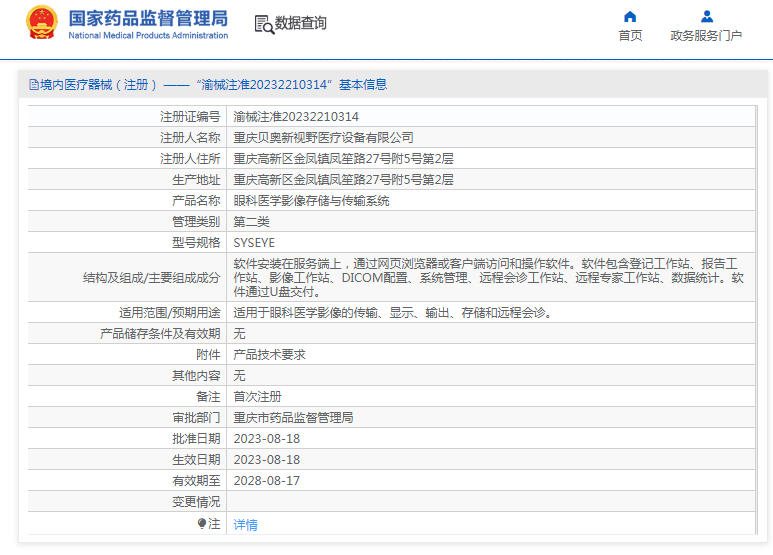The height and width of the screenshot is (555, 773).
Task: Select registration number 渝械注准20232210314 value cell
Action: click(296, 117)
